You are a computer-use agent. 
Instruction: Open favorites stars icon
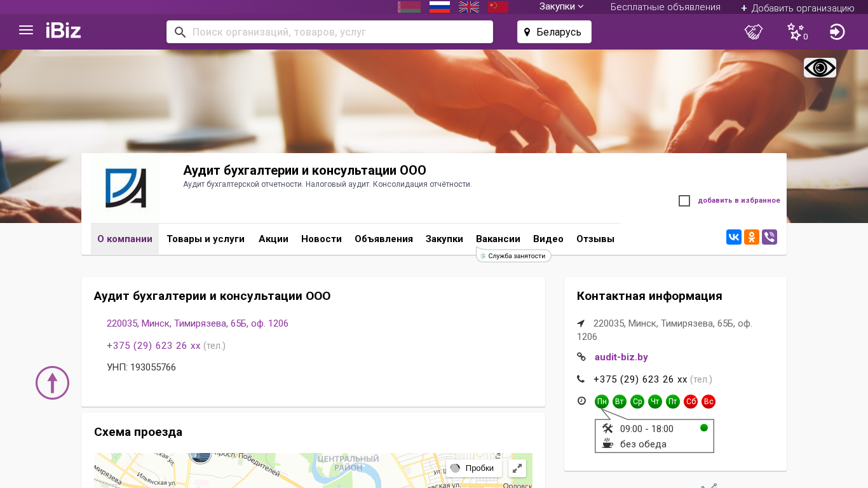coord(796,32)
